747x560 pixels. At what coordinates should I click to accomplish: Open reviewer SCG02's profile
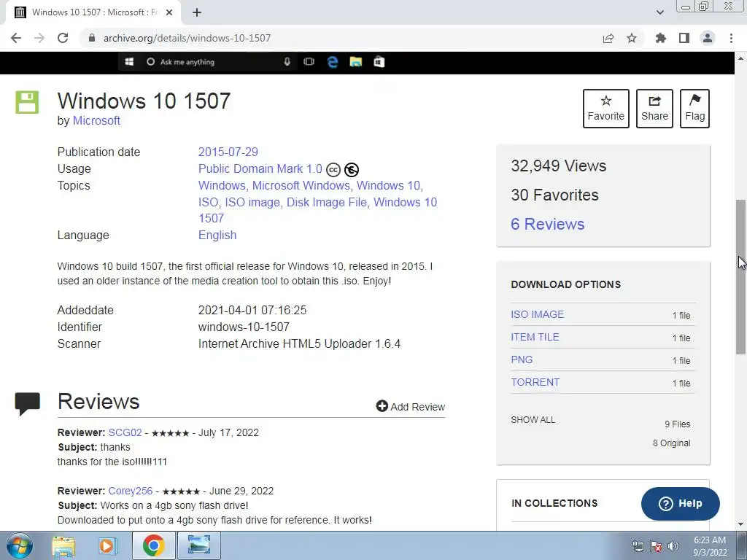(x=125, y=432)
